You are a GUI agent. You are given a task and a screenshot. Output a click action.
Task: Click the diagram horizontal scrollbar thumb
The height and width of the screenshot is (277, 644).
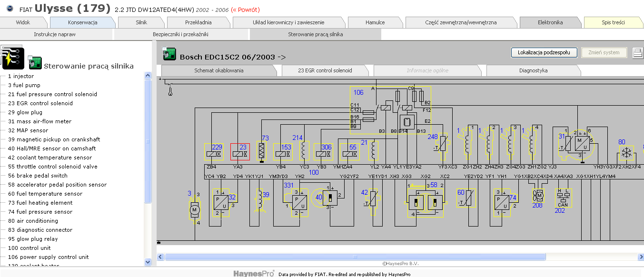pyautogui.click(x=355, y=257)
